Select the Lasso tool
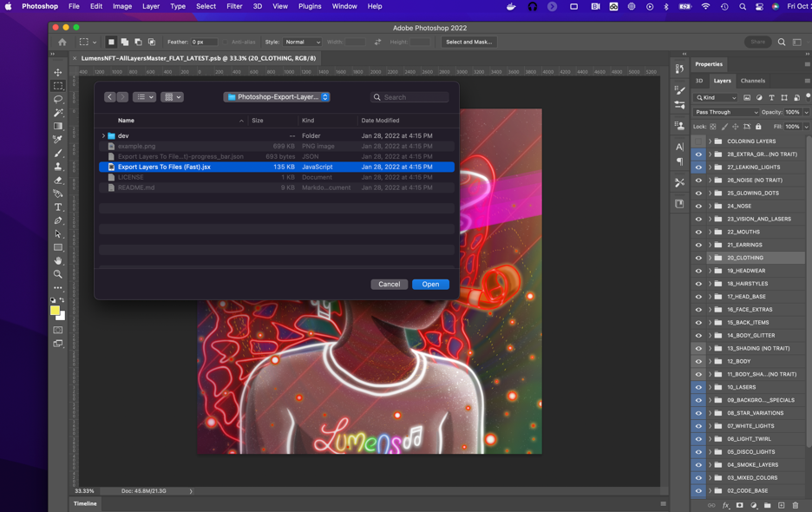The width and height of the screenshot is (812, 512). pyautogui.click(x=58, y=99)
